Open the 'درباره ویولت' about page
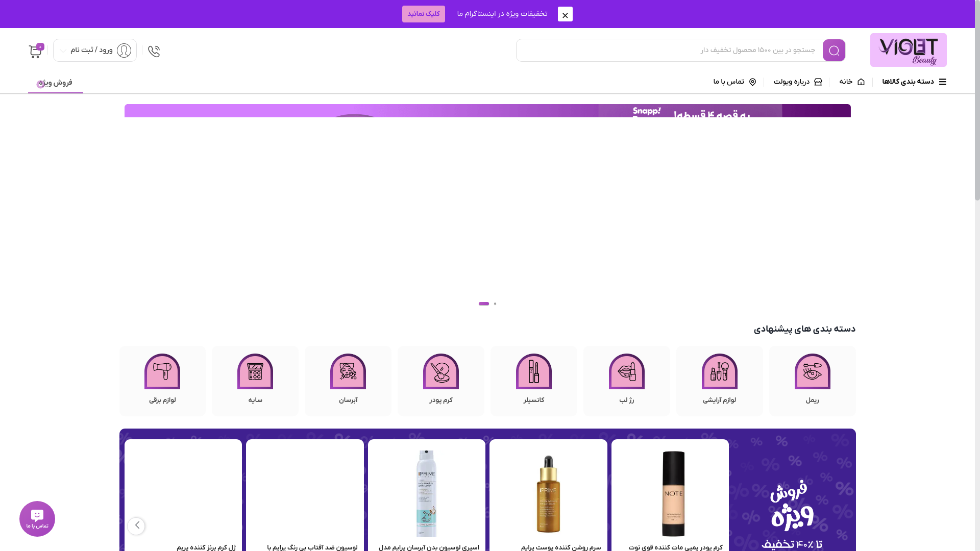The image size is (980, 551). coord(798,82)
